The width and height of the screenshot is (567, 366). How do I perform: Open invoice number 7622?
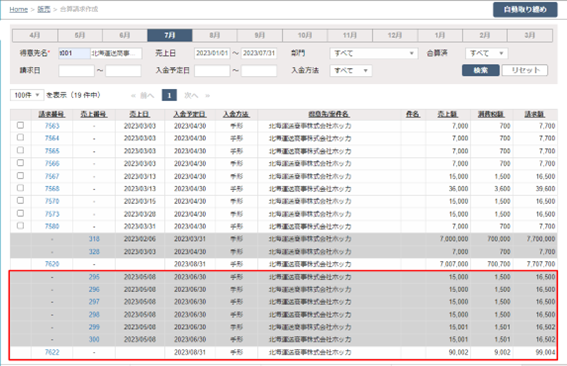click(52, 352)
